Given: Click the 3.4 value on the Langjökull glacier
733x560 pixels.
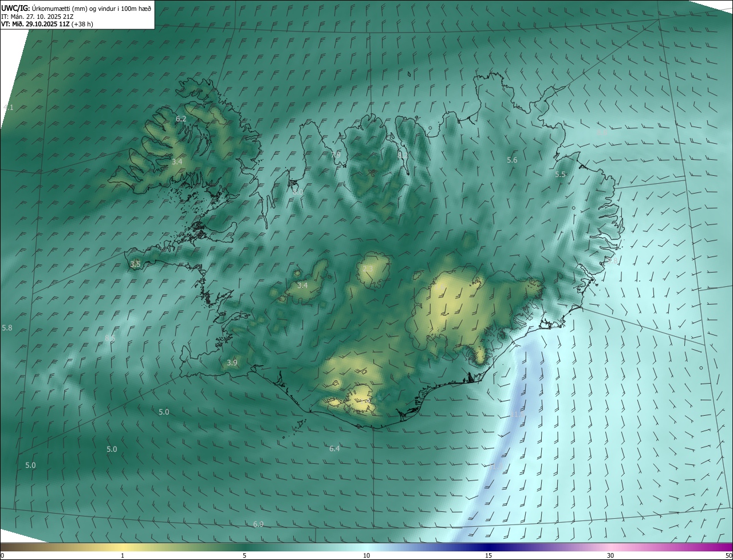Looking at the screenshot, I should pyautogui.click(x=302, y=285).
